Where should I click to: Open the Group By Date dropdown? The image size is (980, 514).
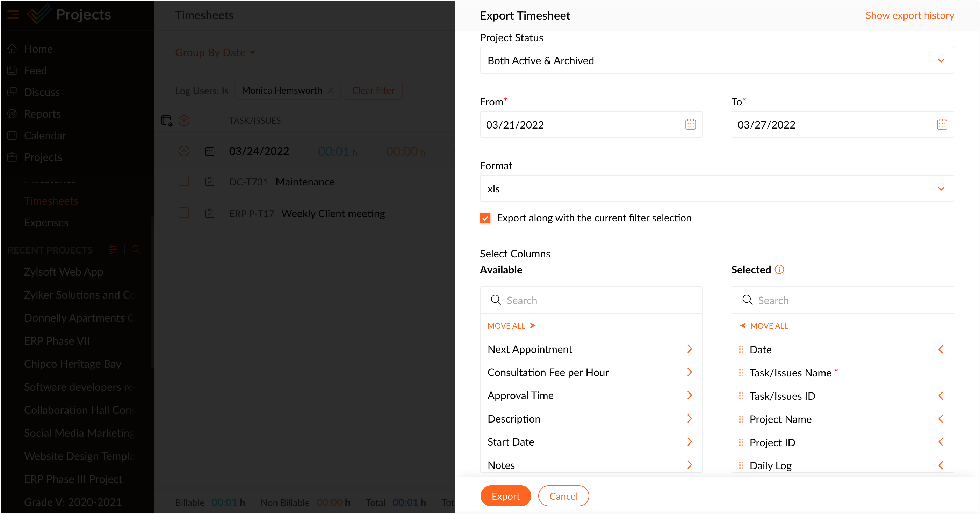coord(215,52)
